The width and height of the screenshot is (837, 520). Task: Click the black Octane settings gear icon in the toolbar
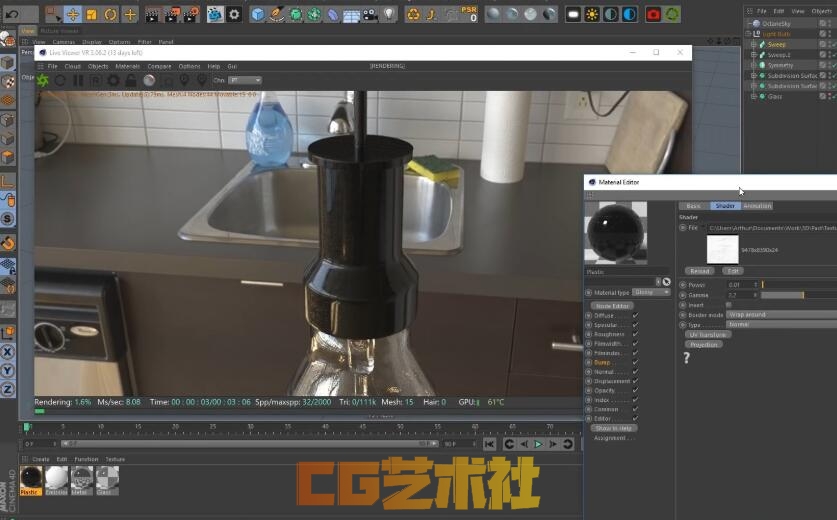[x=234, y=14]
